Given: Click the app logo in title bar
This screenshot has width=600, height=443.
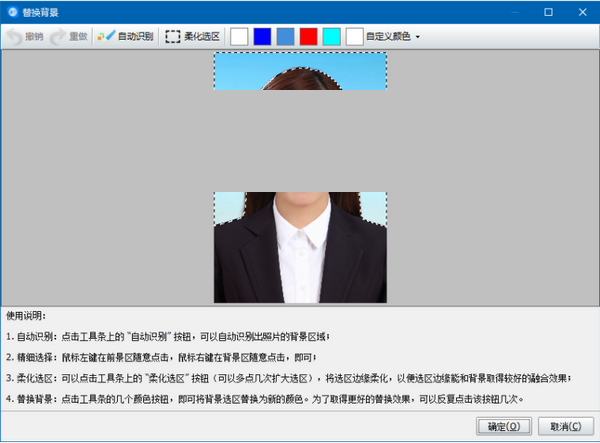Looking at the screenshot, I should pos(13,12).
